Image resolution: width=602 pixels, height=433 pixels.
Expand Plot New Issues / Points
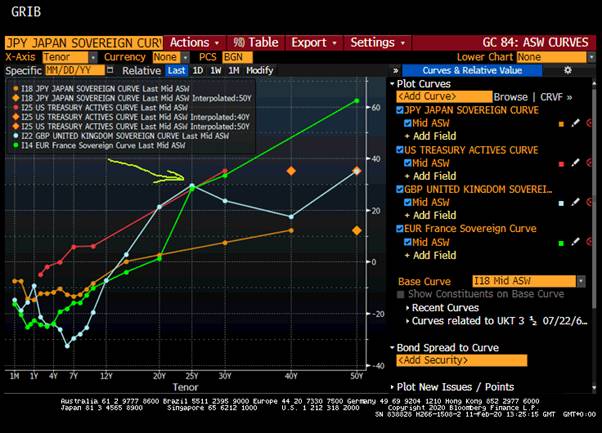[392, 387]
